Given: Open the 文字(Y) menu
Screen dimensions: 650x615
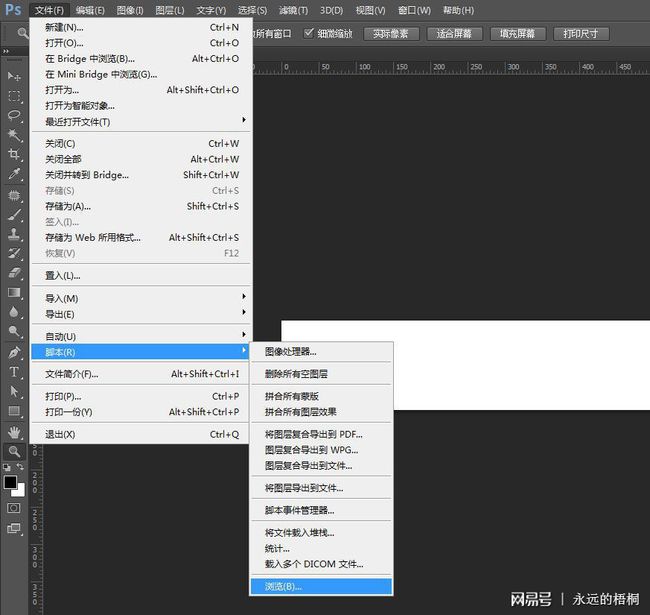Looking at the screenshot, I should [211, 10].
